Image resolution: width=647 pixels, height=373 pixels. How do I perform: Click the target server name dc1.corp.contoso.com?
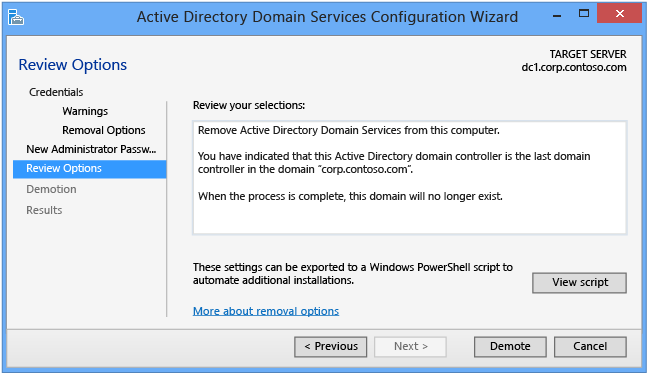574,67
